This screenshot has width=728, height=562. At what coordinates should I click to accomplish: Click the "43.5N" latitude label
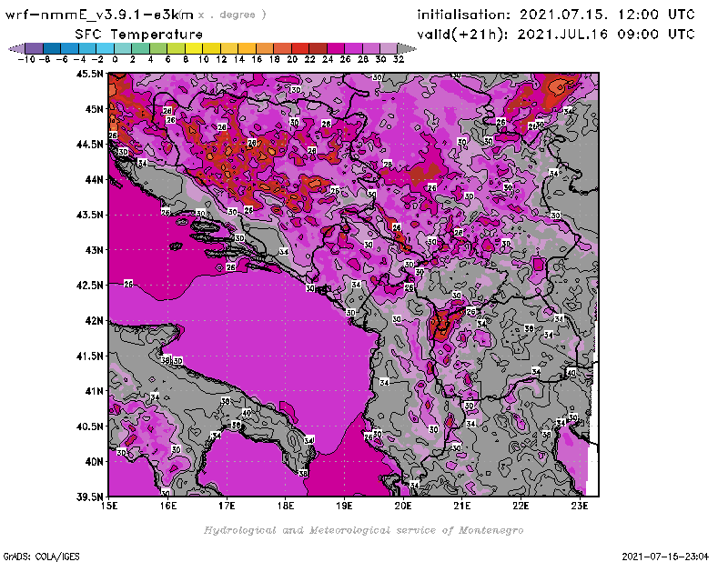tap(89, 215)
